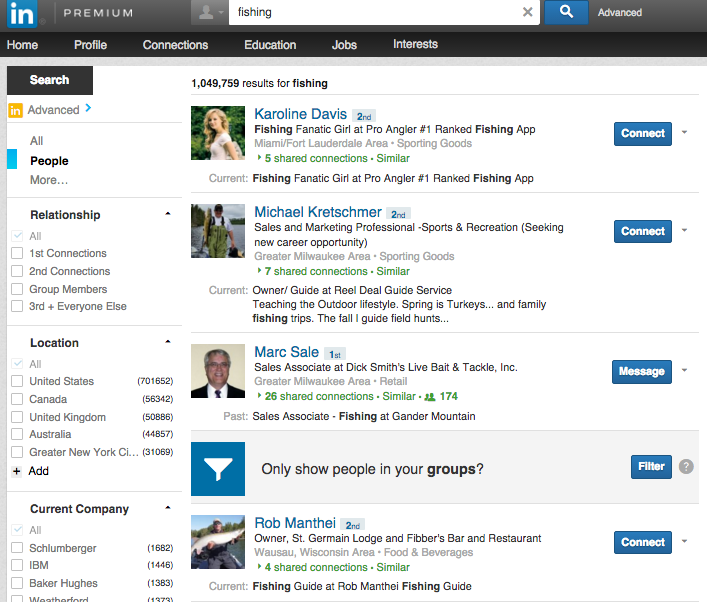The height and width of the screenshot is (602, 707).
Task: Open the people search type selector icon
Action: pyautogui.click(x=210, y=12)
